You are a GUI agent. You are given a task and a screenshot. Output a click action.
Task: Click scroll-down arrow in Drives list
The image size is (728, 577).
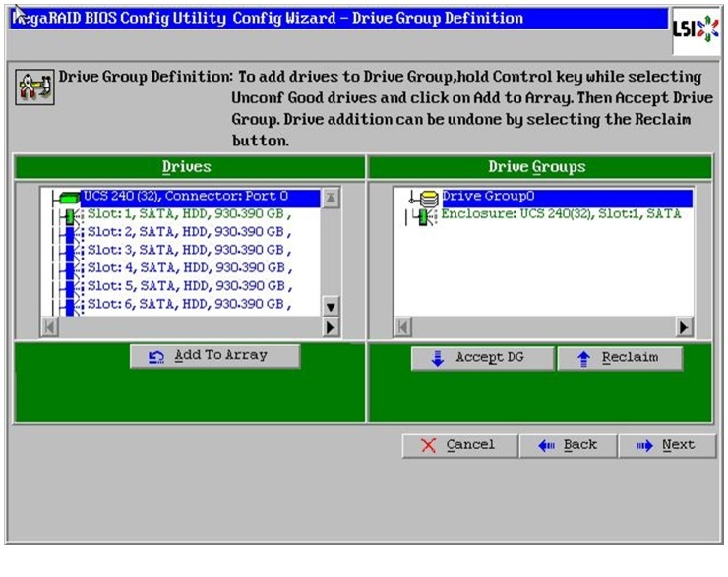[x=331, y=307]
